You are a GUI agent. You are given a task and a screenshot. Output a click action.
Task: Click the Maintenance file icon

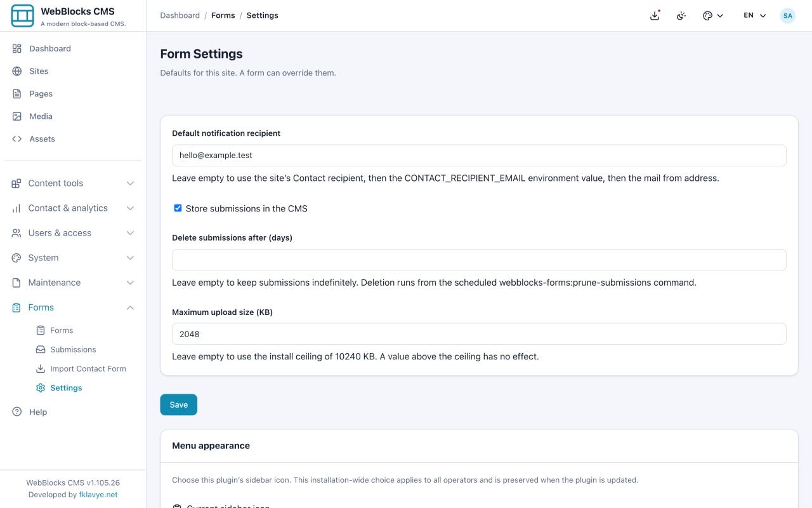(16, 282)
